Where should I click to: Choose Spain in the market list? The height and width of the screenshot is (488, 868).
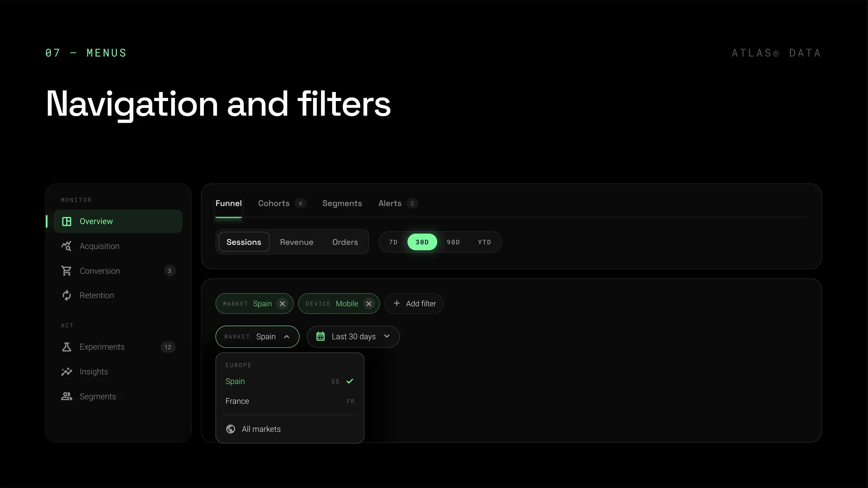click(290, 381)
